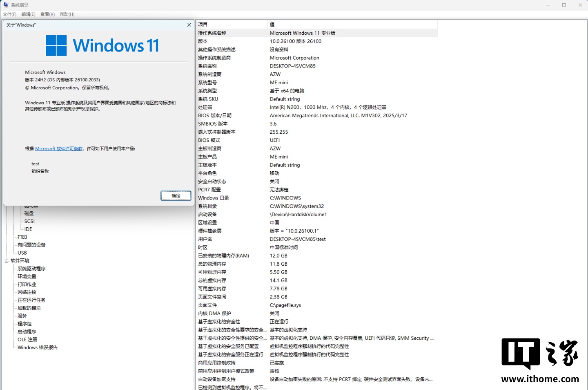Select the USB tree item
588x390 pixels.
pos(22,253)
